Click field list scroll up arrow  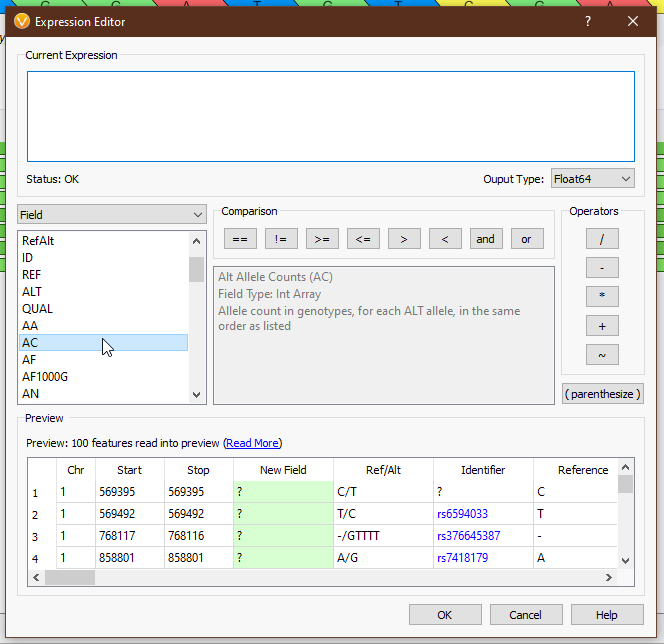coord(196,241)
